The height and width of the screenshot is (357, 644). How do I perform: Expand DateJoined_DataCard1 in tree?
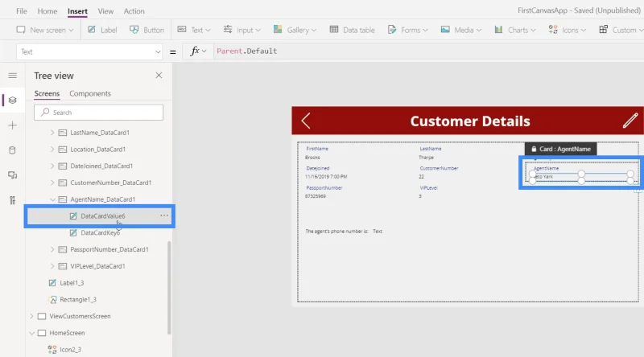coord(52,166)
